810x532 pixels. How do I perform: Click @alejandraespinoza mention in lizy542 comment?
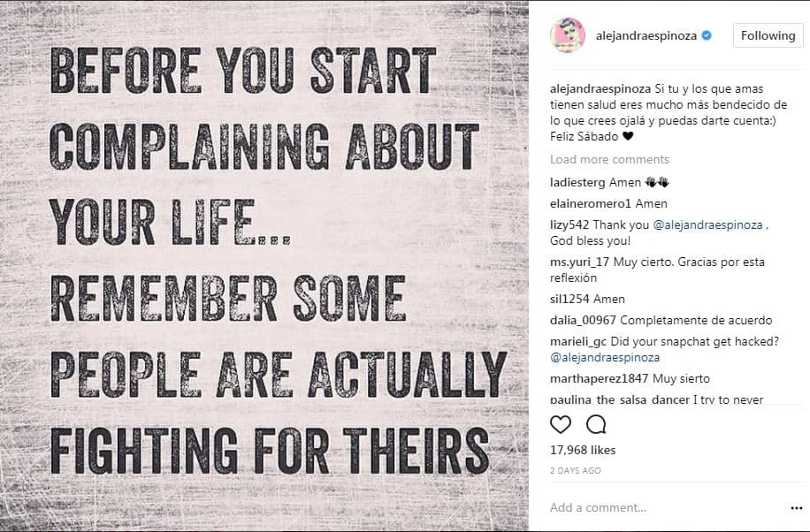(x=707, y=225)
